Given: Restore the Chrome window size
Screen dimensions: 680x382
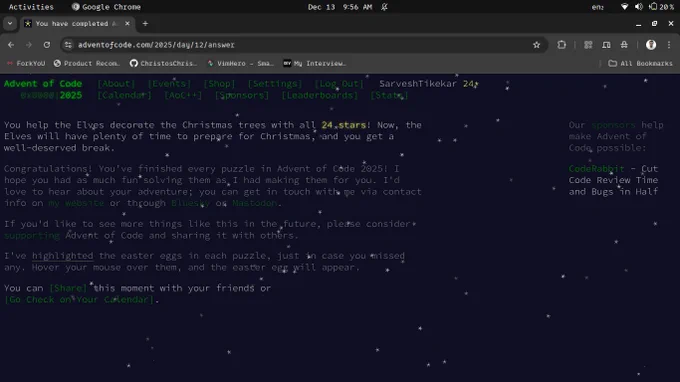Looking at the screenshot, I should [654, 24].
